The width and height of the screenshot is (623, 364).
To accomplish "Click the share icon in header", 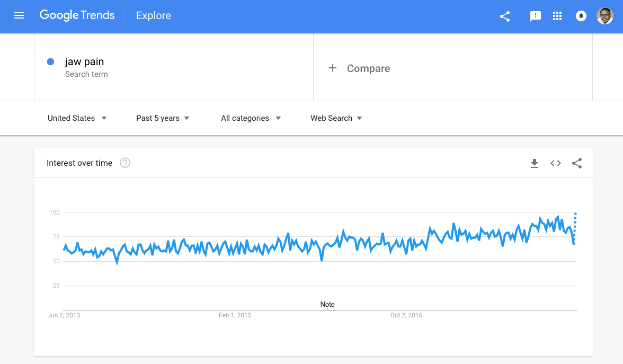I will click(505, 16).
